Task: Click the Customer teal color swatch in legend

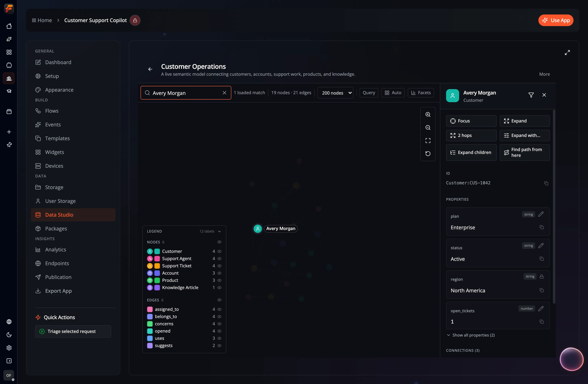Action: pos(157,251)
